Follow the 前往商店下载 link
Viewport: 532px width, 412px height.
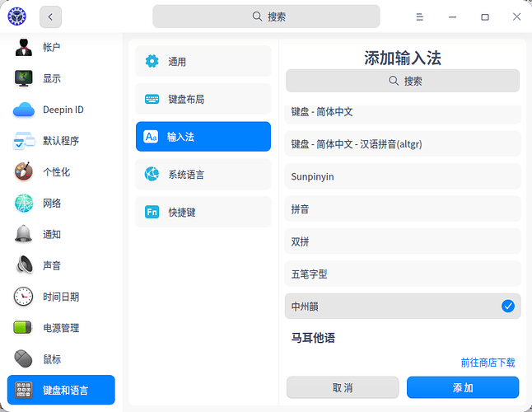[488, 363]
